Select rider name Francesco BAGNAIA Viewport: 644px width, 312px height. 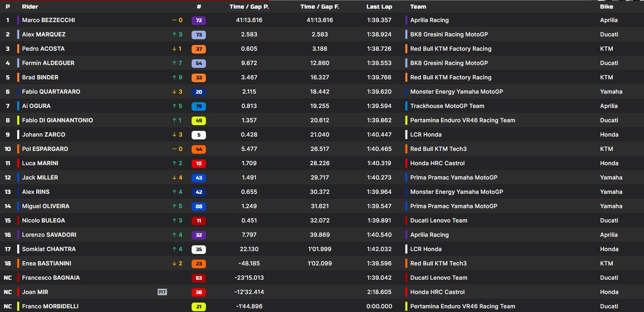click(x=51, y=278)
